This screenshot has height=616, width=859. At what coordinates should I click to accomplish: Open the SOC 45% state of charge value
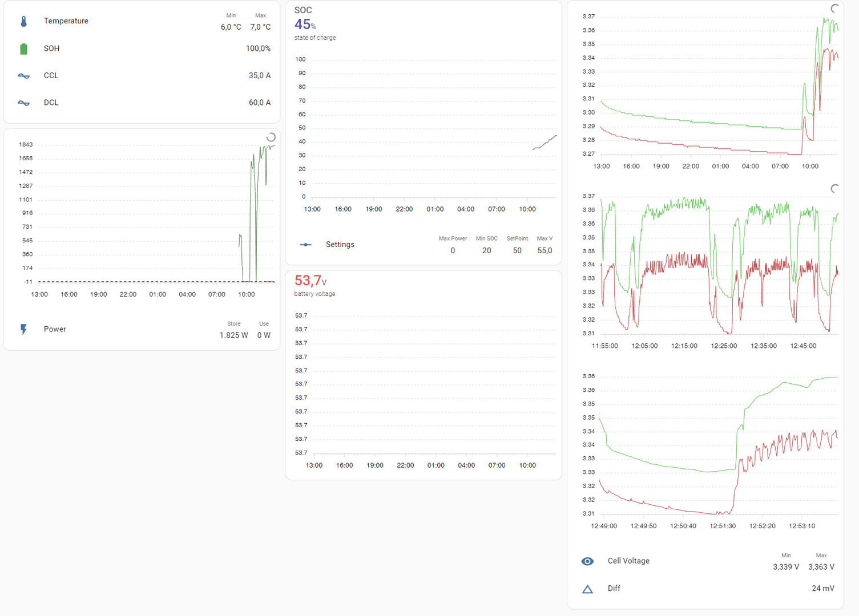pyautogui.click(x=305, y=25)
